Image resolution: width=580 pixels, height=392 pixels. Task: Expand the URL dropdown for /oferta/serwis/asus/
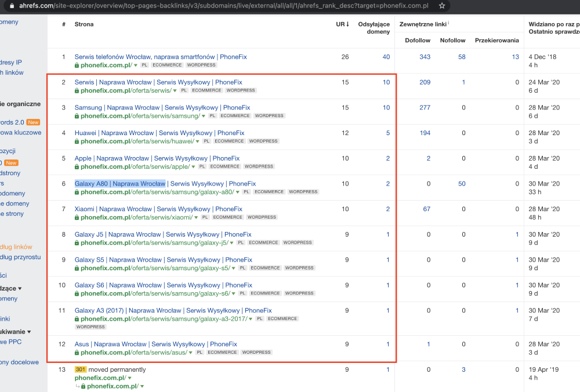pyautogui.click(x=190, y=353)
